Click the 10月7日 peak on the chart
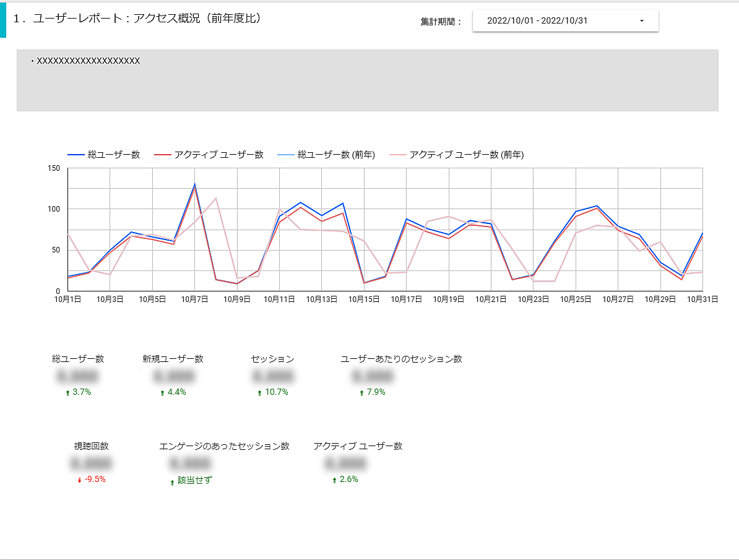739x560 pixels. pos(194,184)
